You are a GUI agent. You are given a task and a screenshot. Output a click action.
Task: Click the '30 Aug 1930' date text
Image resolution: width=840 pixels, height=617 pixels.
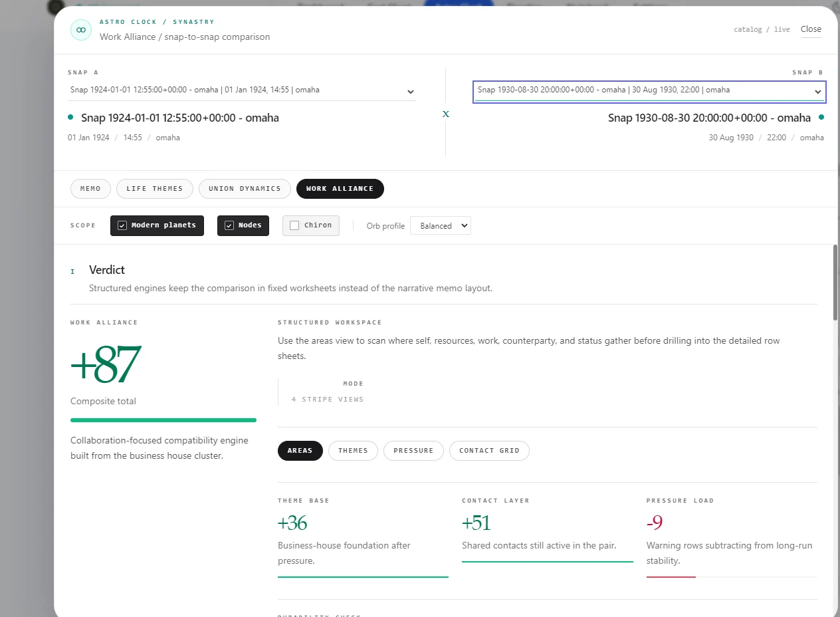731,138
